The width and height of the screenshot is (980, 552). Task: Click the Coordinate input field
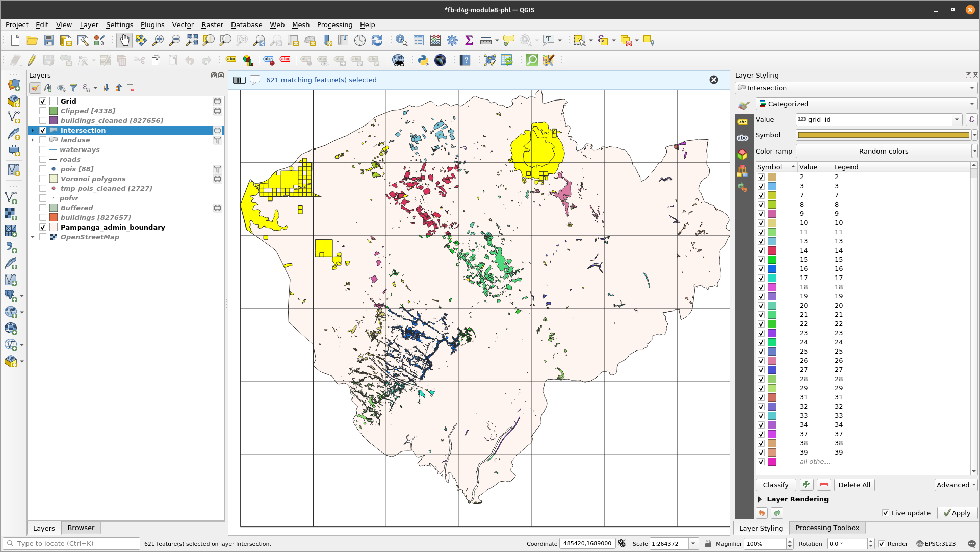point(587,544)
